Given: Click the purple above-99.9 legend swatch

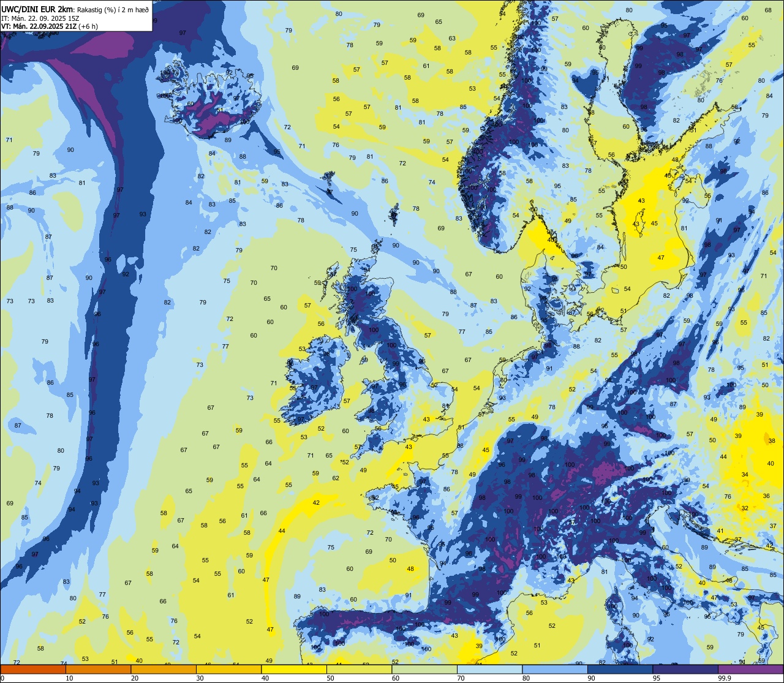Looking at the screenshot, I should (x=750, y=669).
